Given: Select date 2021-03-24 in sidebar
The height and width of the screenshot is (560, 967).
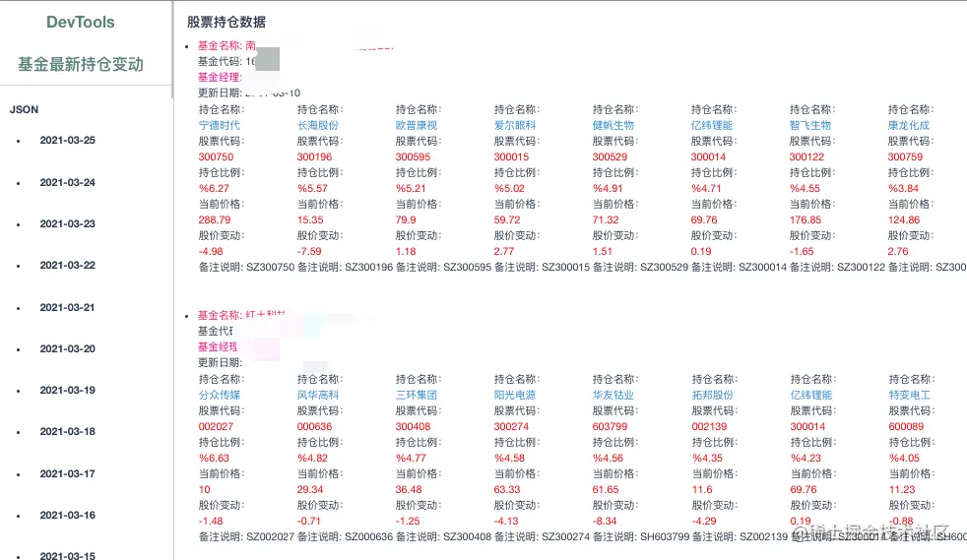Looking at the screenshot, I should 68,182.
